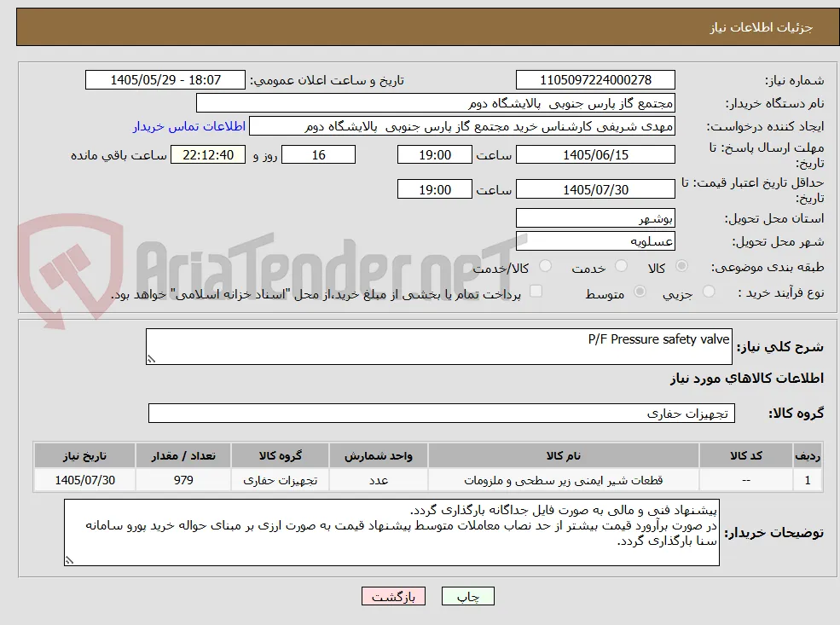Select the خدمت radio button
The height and width of the screenshot is (625, 840).
pyautogui.click(x=621, y=266)
